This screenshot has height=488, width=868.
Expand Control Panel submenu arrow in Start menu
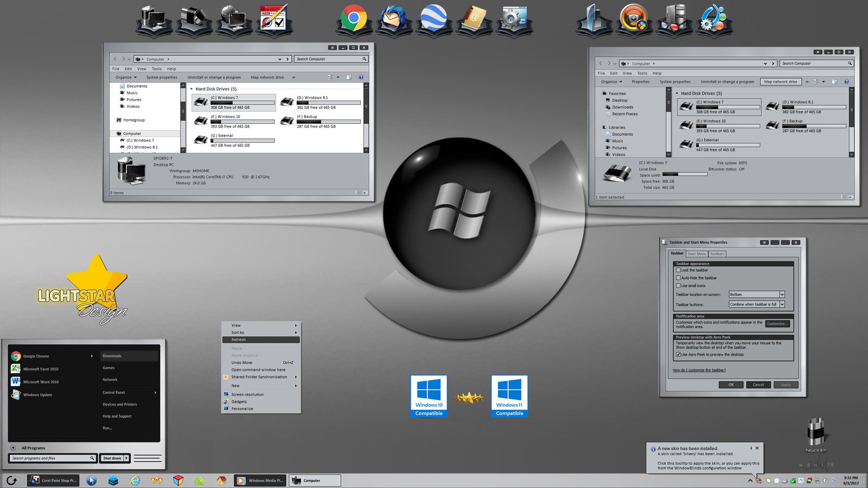[155, 393]
